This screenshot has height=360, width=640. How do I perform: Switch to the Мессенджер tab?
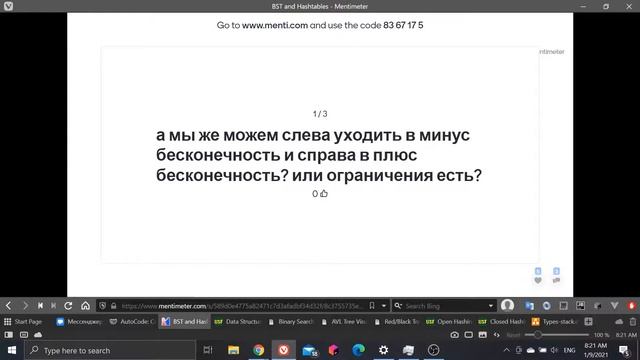tap(80, 322)
